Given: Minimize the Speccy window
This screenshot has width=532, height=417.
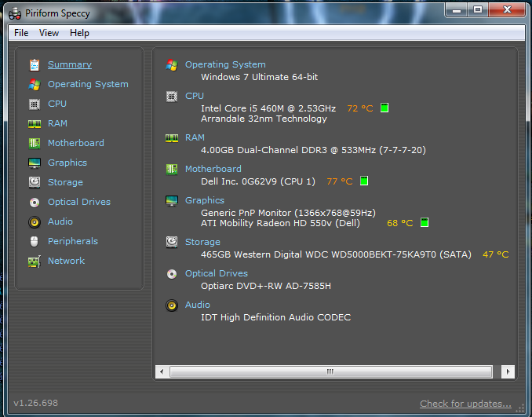Looking at the screenshot, I should (457, 9).
